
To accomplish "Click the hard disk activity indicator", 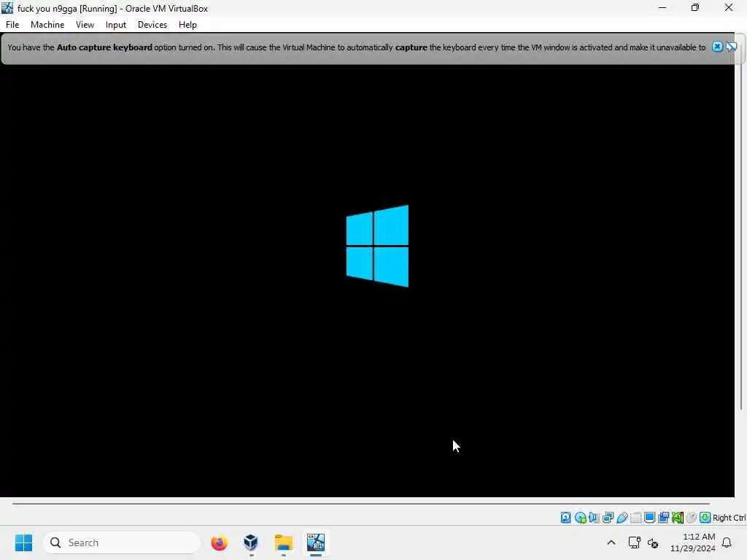I will pos(565,517).
